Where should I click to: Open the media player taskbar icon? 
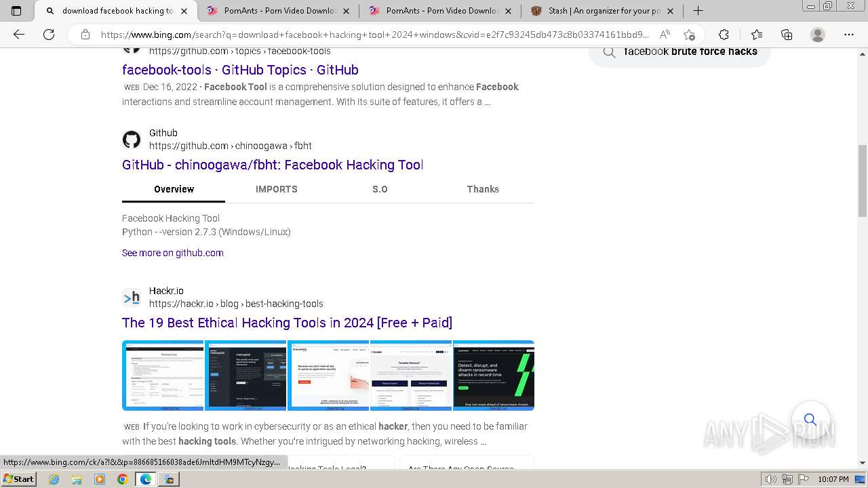pyautogui.click(x=100, y=479)
